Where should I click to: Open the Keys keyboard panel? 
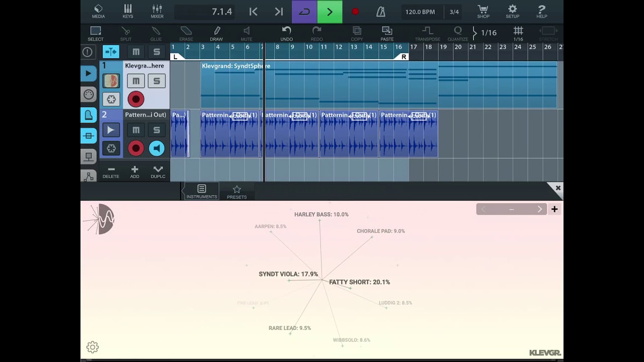point(128,12)
